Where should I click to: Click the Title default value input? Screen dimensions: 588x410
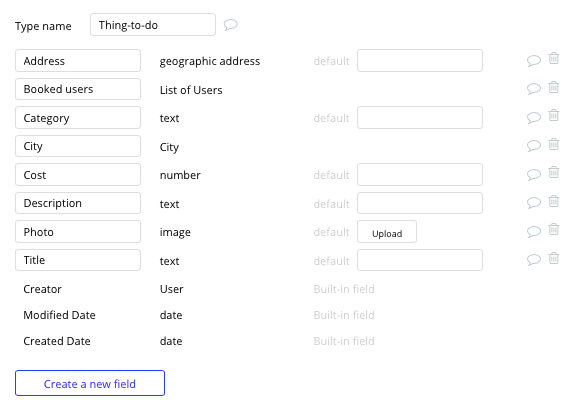[420, 260]
